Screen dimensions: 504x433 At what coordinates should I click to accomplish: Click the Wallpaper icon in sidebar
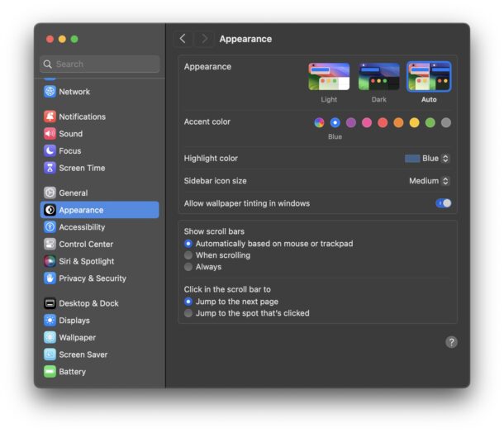coord(50,337)
